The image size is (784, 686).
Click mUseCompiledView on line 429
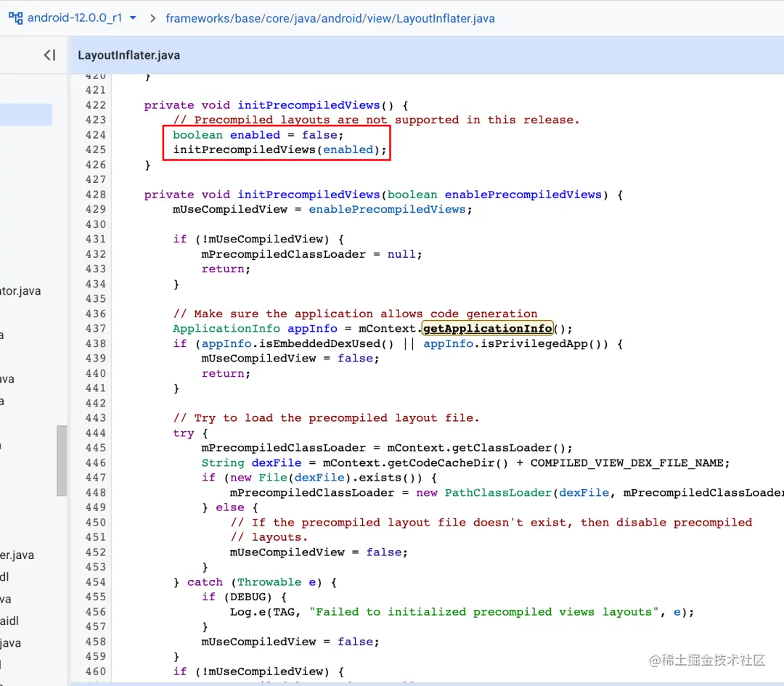click(230, 210)
